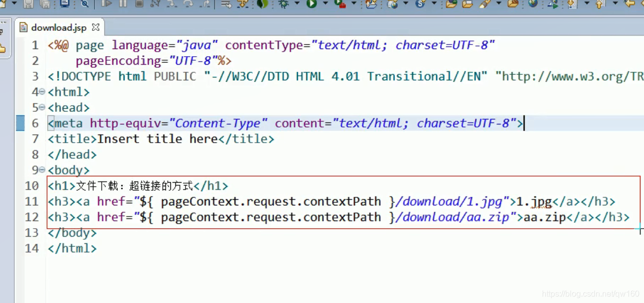Click the Step Into icon
The image size is (644, 303).
pyautogui.click(x=171, y=4)
